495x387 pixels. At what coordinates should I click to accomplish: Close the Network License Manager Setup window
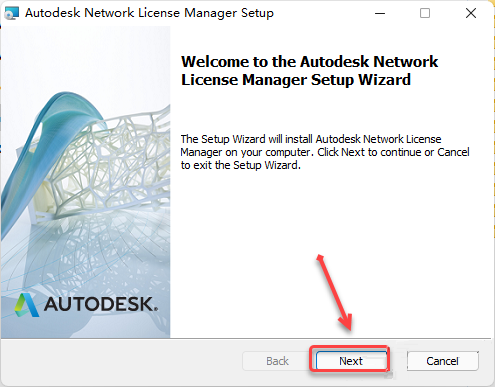click(x=471, y=13)
